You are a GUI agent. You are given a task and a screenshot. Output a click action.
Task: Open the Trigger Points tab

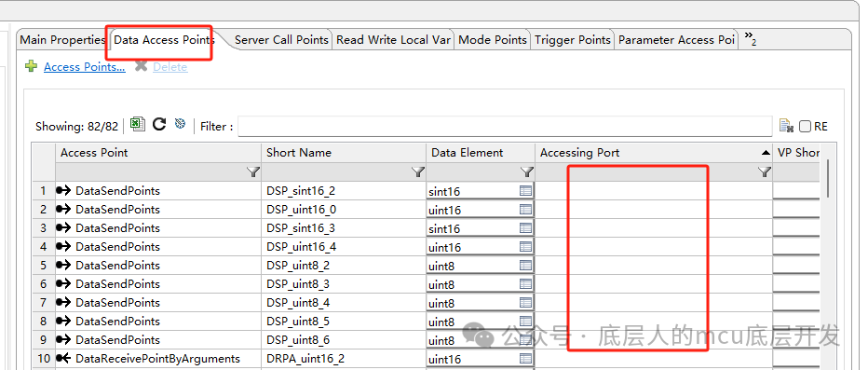pyautogui.click(x=573, y=40)
